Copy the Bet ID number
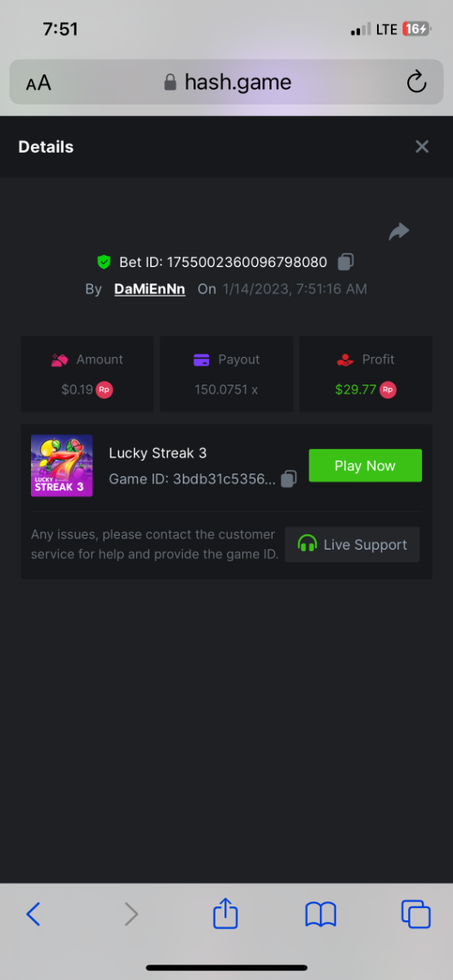Image resolution: width=453 pixels, height=980 pixels. (346, 262)
